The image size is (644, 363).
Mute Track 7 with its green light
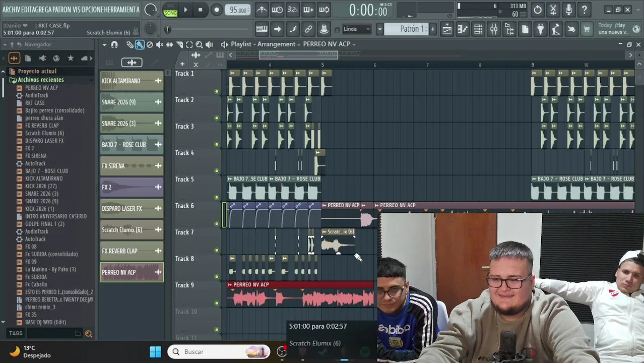217,251
